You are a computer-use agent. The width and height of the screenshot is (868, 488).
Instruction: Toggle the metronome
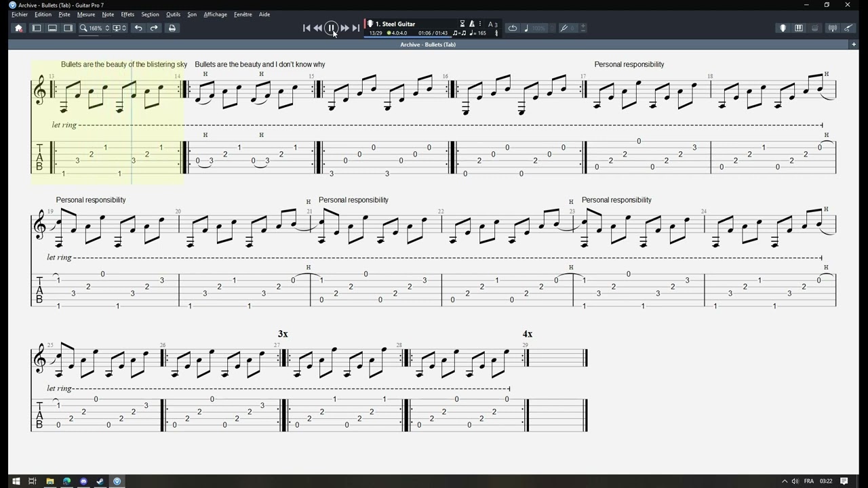[x=472, y=24]
